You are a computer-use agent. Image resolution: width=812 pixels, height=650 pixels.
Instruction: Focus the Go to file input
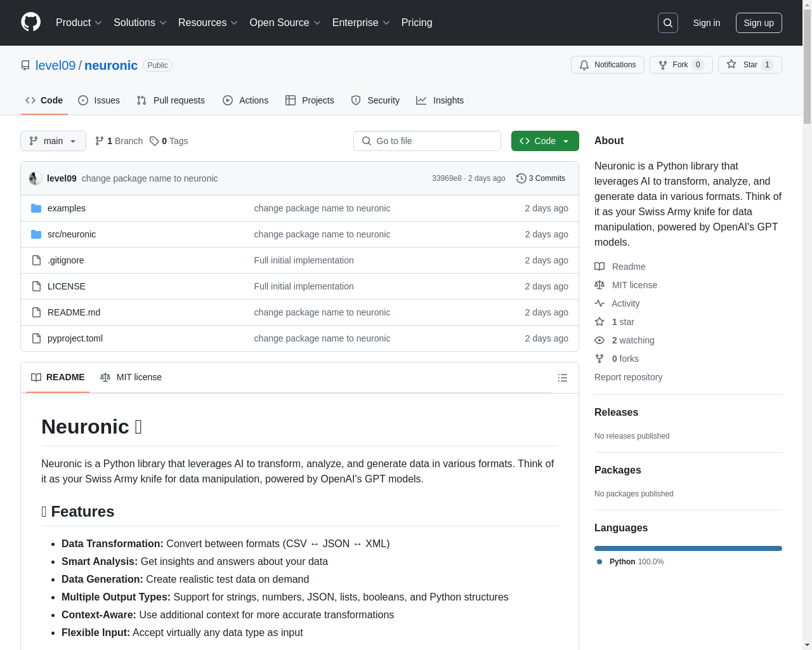tap(427, 141)
